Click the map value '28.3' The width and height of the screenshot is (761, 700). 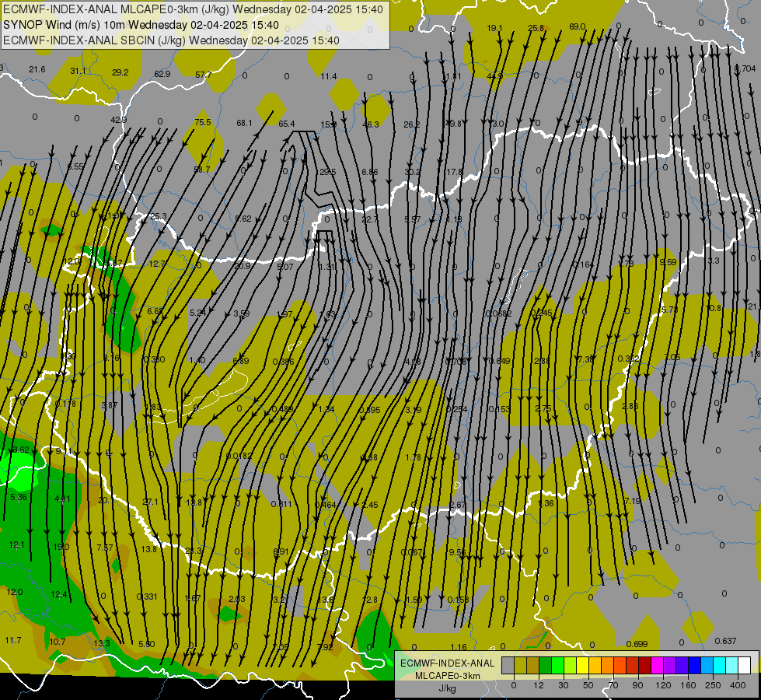click(194, 551)
